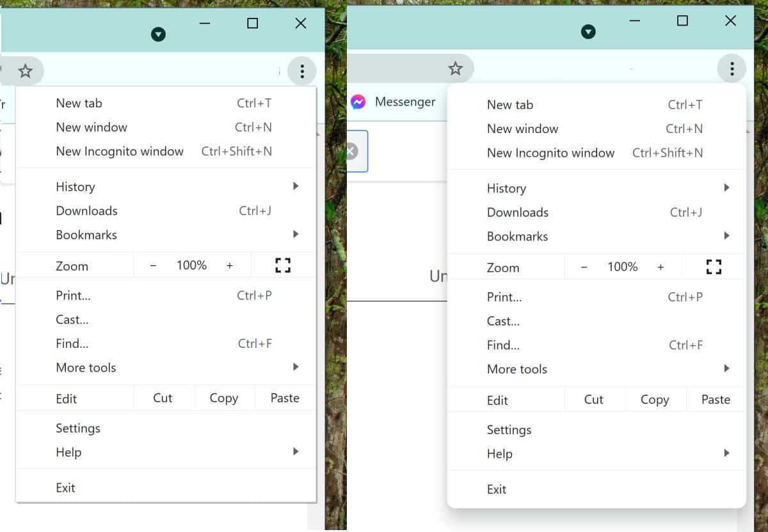This screenshot has width=768, height=532.
Task: Click the fullscreen icon in the square-cornered menu
Action: pos(283,265)
